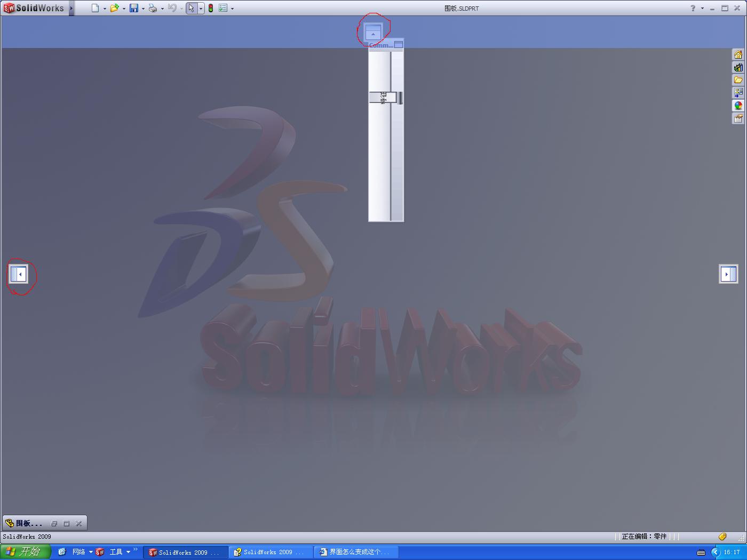Click the SolidWorks logo in the title bar
Image resolution: width=747 pixels, height=560 pixels.
tap(34, 8)
